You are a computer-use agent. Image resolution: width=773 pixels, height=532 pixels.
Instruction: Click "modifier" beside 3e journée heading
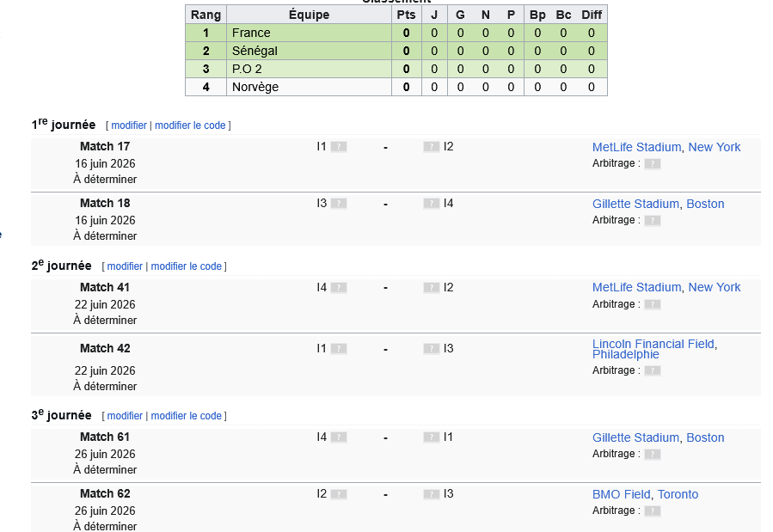point(125,416)
